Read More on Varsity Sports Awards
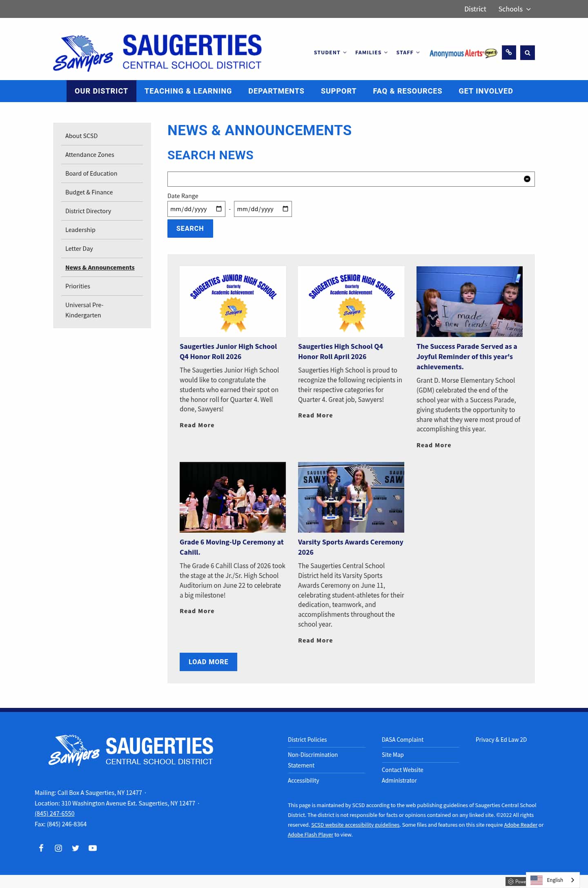This screenshot has height=888, width=588. [315, 640]
